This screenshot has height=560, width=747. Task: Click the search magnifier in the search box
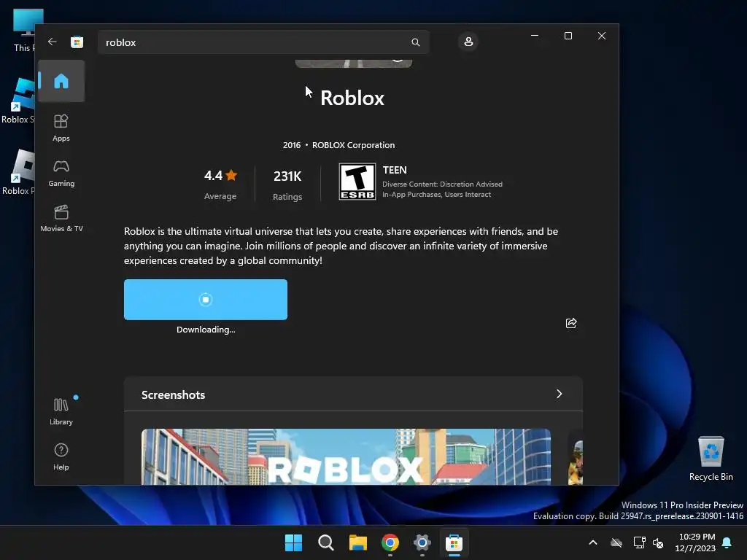click(x=415, y=42)
